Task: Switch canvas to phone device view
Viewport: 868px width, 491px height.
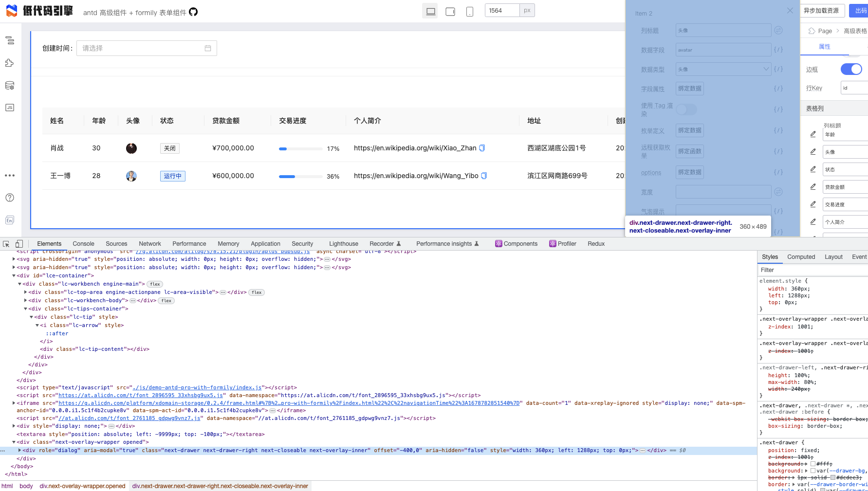Action: pyautogui.click(x=470, y=11)
